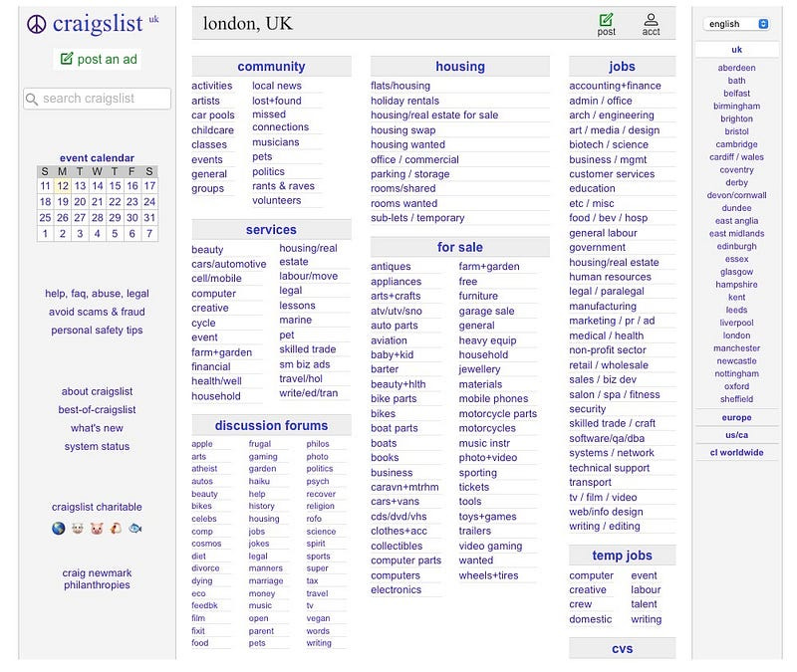The height and width of the screenshot is (672, 797).
Task: Open craig newmark philanthropies link
Action: (x=97, y=578)
